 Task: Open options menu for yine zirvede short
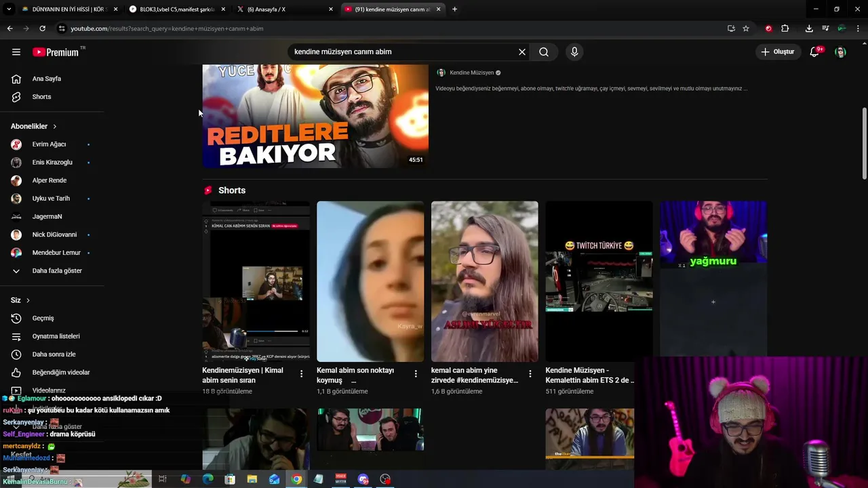coord(530,373)
